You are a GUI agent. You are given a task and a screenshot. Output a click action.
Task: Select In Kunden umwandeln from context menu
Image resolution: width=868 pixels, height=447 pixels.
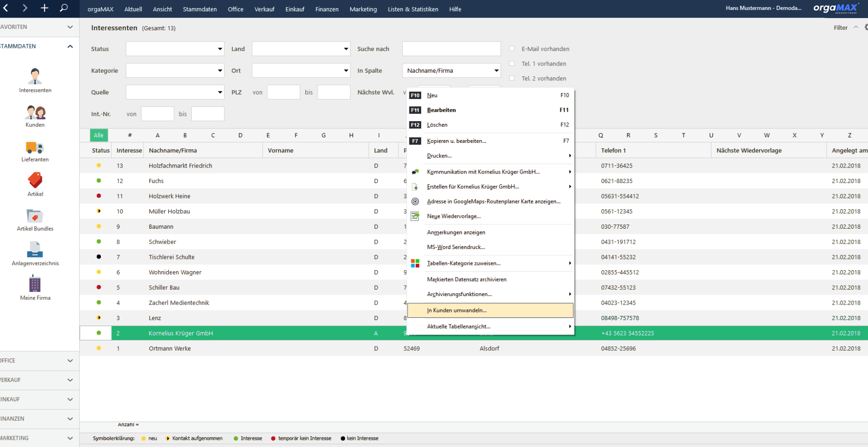[490, 311]
